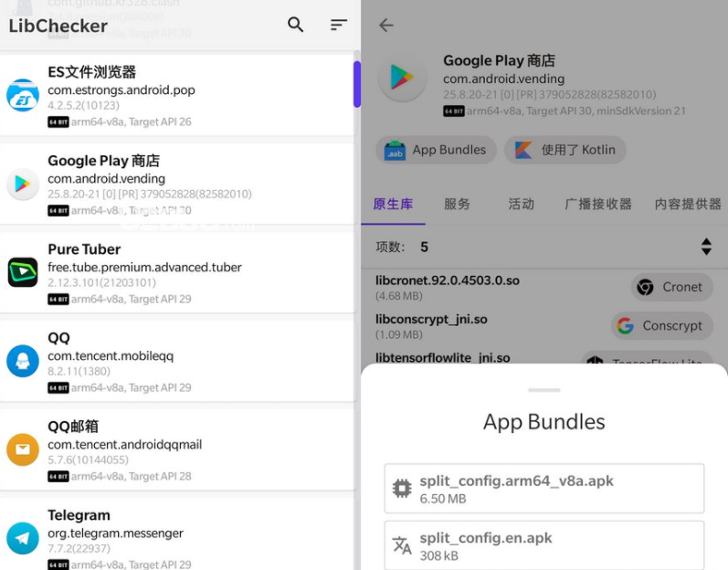Screen dimensions: 728x570
Task: Open the QQ邮箱 list entry
Action: [x=178, y=449]
